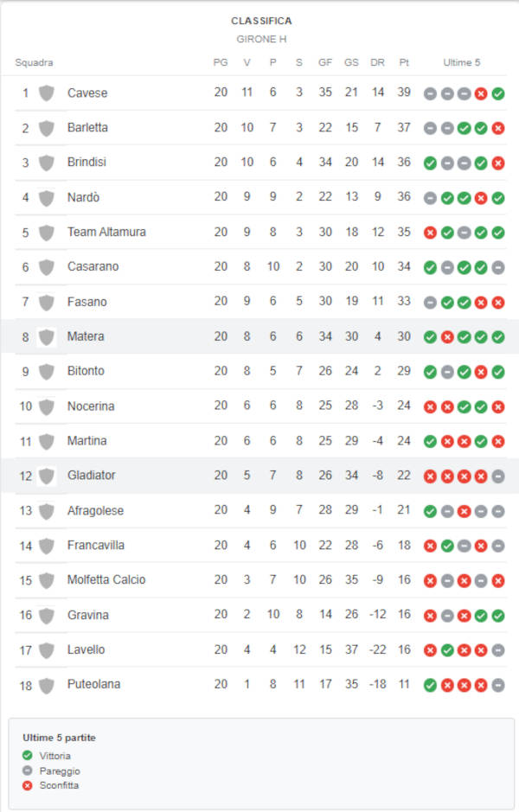Image resolution: width=519 pixels, height=812 pixels.
Task: Click green Vittoria legend icon
Action: pyautogui.click(x=28, y=756)
